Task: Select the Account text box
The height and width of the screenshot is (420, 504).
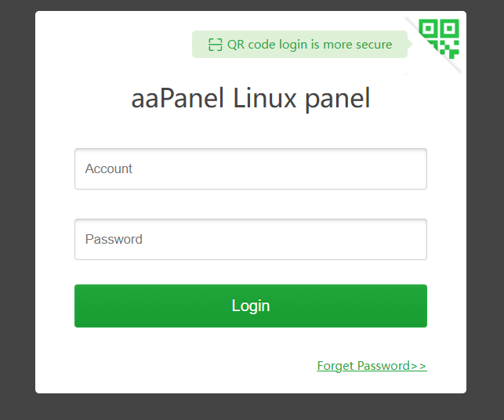Action: coord(251,168)
